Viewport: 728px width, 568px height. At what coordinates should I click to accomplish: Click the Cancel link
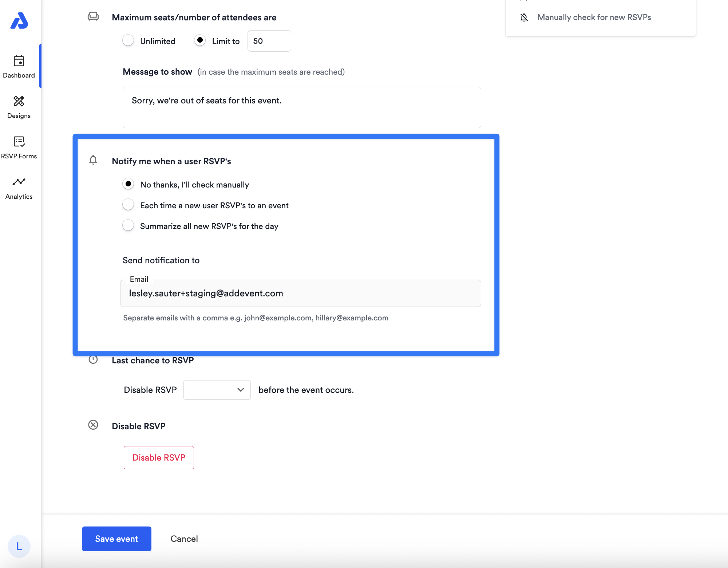[184, 539]
